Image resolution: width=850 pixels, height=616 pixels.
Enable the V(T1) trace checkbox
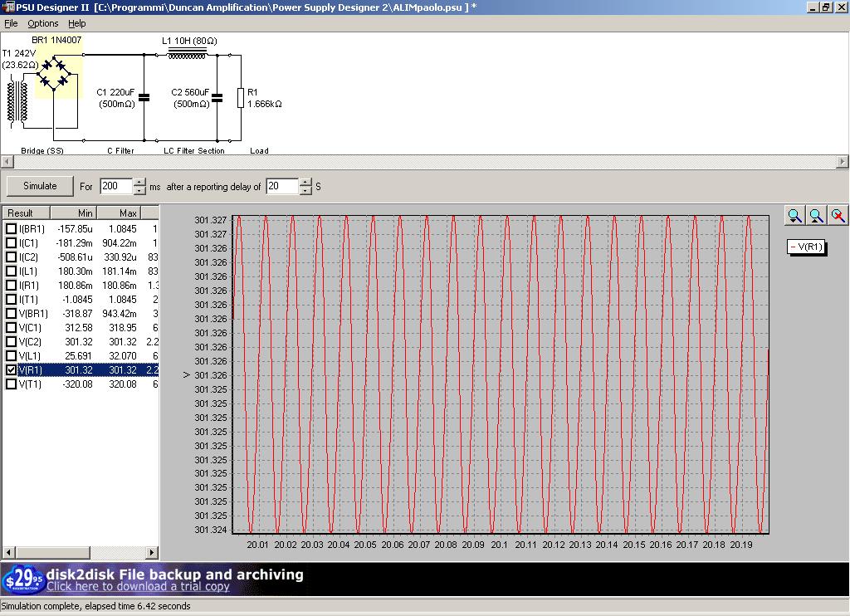coord(11,384)
